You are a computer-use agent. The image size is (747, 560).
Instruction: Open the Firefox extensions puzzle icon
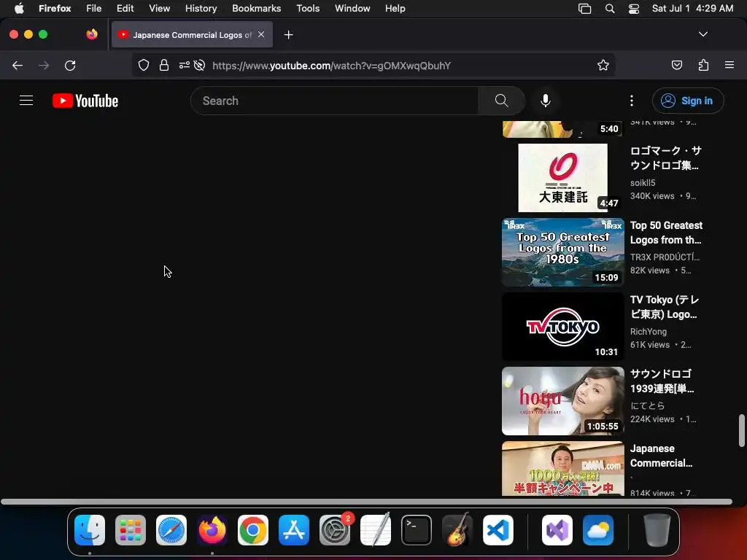click(x=703, y=65)
